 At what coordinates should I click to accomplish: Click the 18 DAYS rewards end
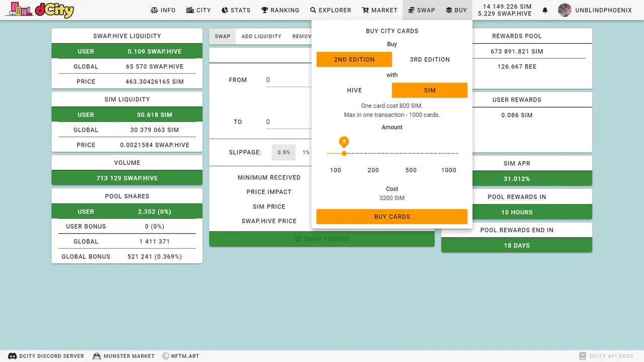click(x=517, y=245)
